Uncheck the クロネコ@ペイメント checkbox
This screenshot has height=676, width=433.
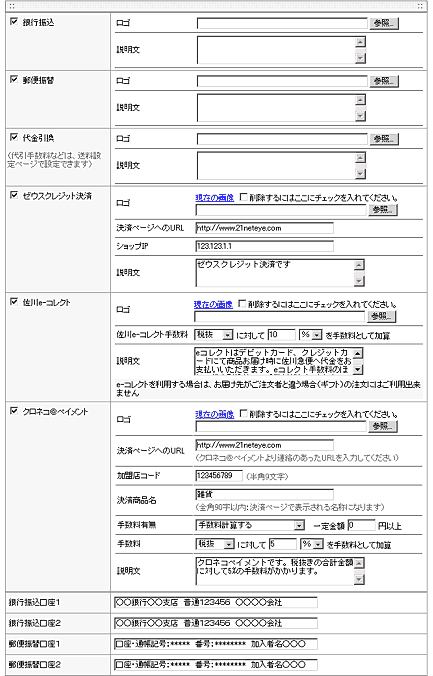click(x=14, y=411)
